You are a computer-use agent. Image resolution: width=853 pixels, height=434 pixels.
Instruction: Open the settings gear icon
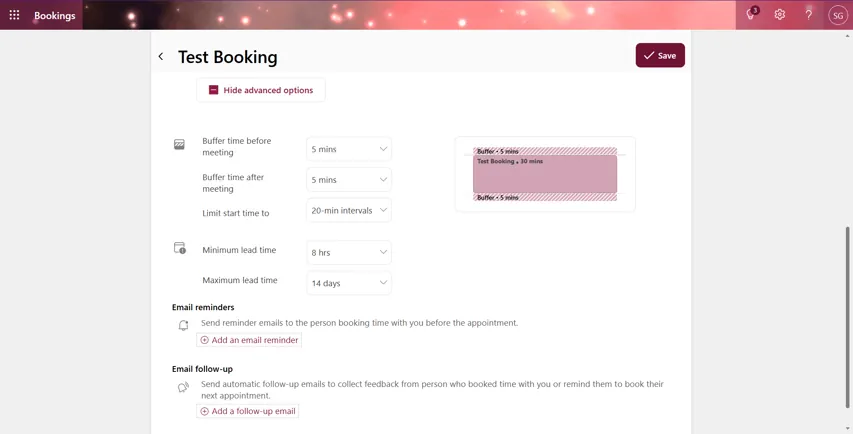pos(780,15)
